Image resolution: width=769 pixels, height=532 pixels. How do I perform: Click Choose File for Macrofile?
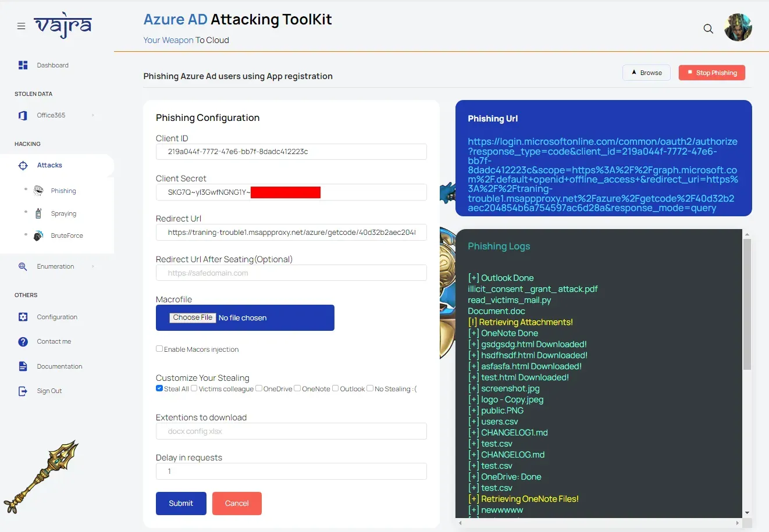pyautogui.click(x=193, y=317)
